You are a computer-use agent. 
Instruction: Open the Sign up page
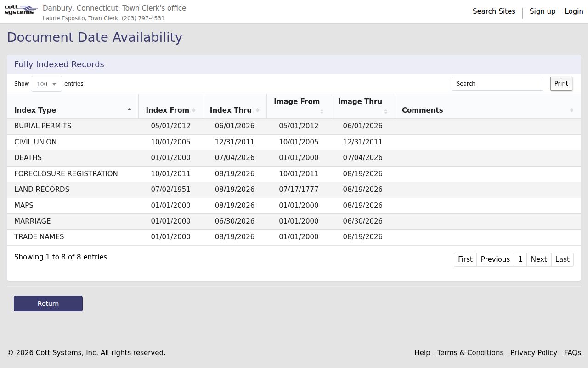click(543, 11)
